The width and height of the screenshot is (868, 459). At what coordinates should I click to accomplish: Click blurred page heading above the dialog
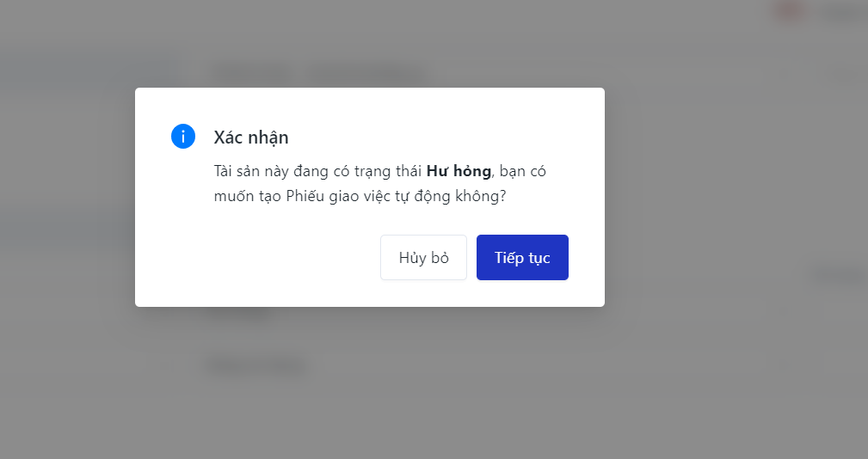click(x=318, y=73)
